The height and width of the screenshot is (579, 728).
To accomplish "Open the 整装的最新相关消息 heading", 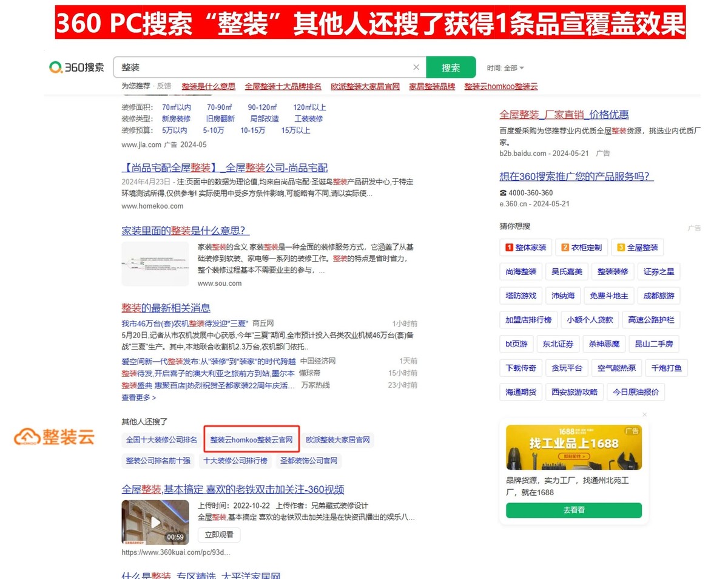I will 166,308.
